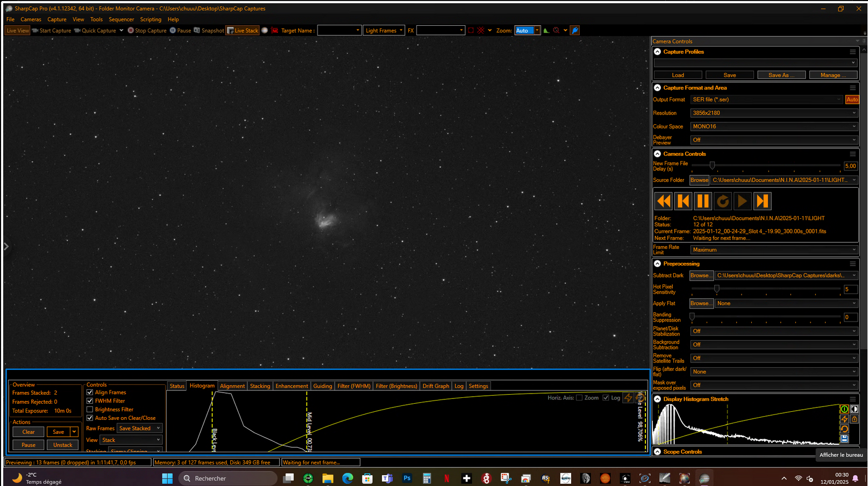Open the Resolution dropdown
The width and height of the screenshot is (868, 486).
pyautogui.click(x=774, y=113)
